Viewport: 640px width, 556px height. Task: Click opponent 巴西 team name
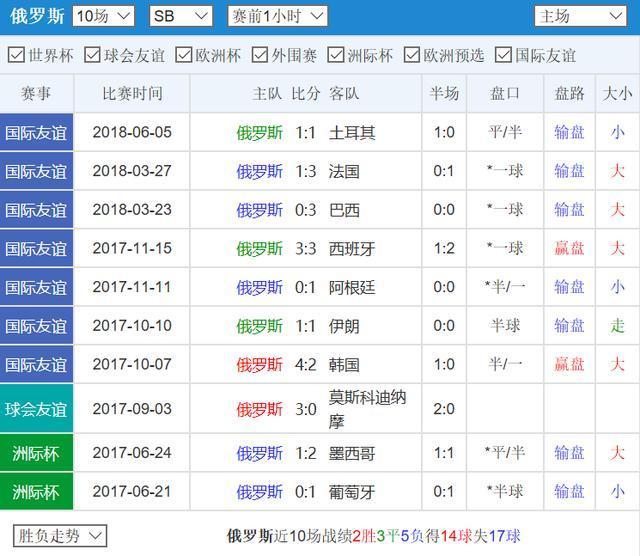[344, 210]
